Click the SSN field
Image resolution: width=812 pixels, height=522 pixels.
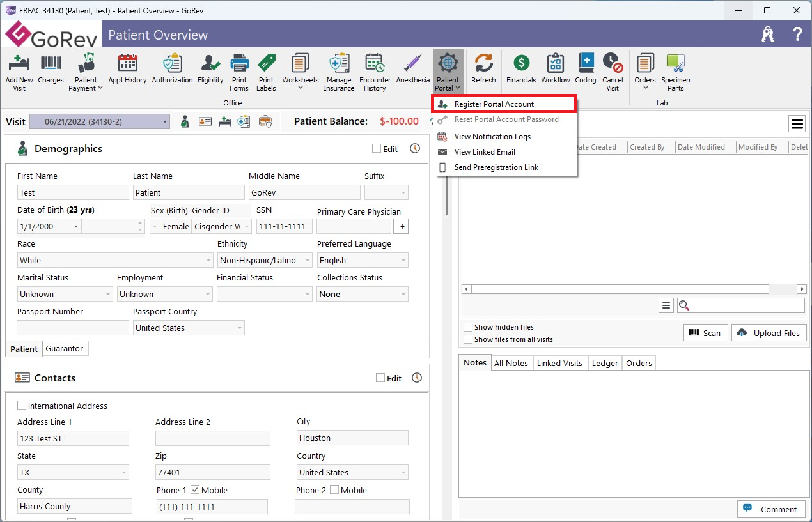[x=285, y=226]
